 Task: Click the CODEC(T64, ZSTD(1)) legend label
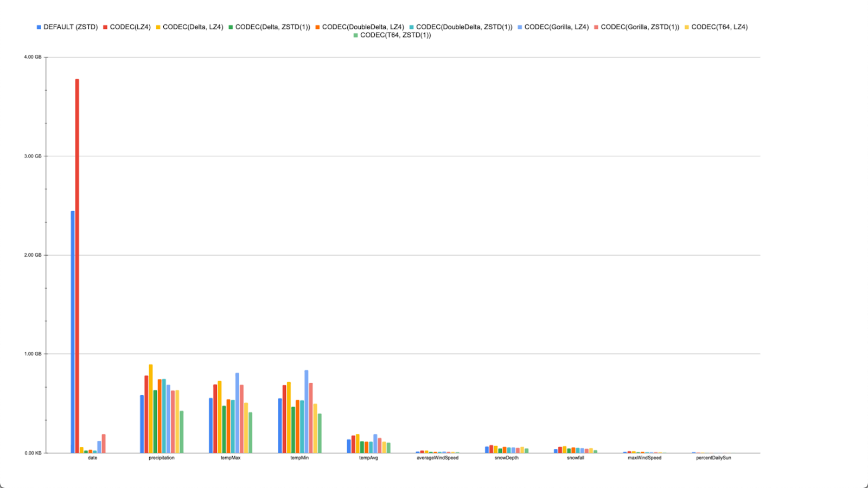(395, 35)
